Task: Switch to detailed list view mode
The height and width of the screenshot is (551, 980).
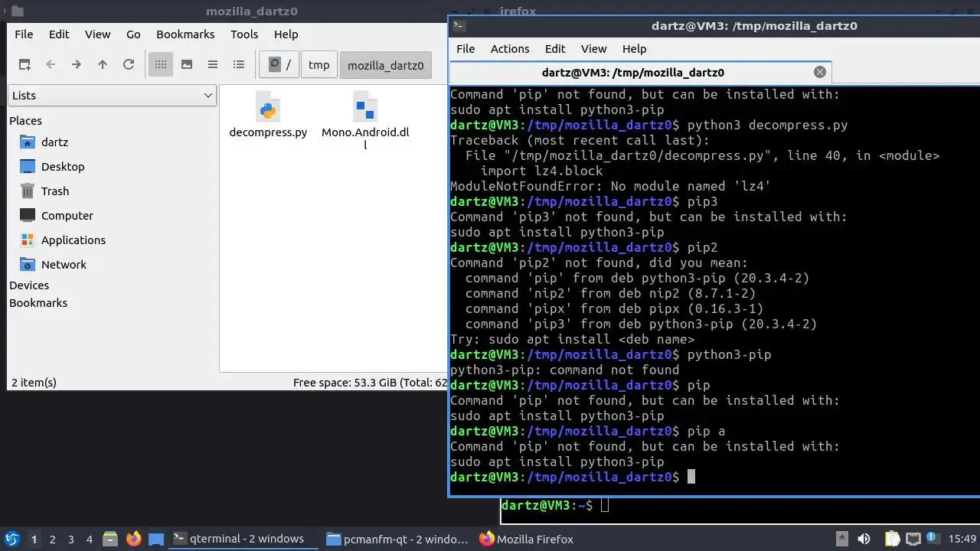Action: click(x=239, y=65)
